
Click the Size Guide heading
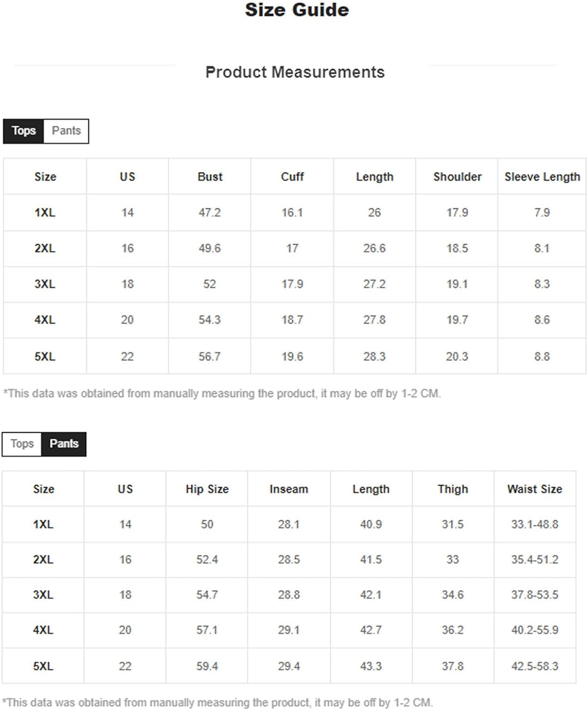tap(297, 10)
